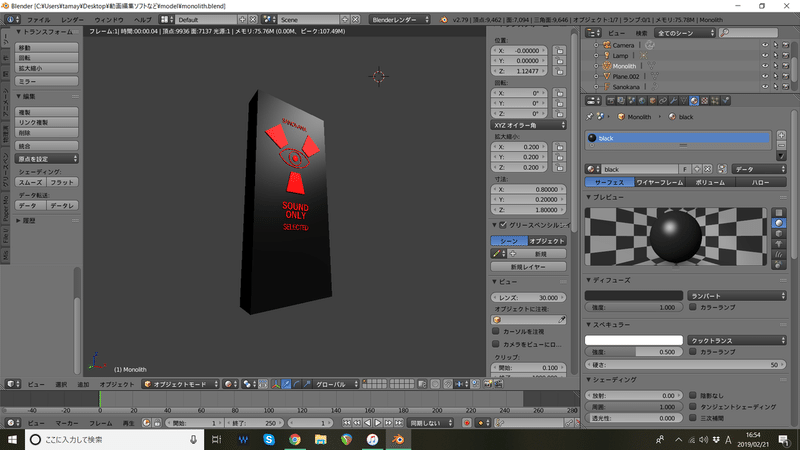This screenshot has height=450, width=800.
Task: Toggle the 3D manipulator axes icon
Action: (276, 384)
